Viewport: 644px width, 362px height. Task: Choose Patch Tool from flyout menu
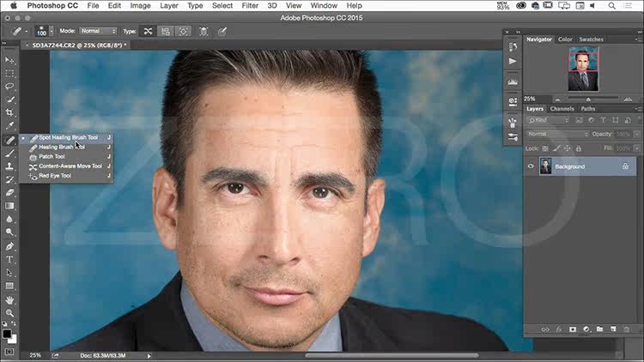[52, 156]
